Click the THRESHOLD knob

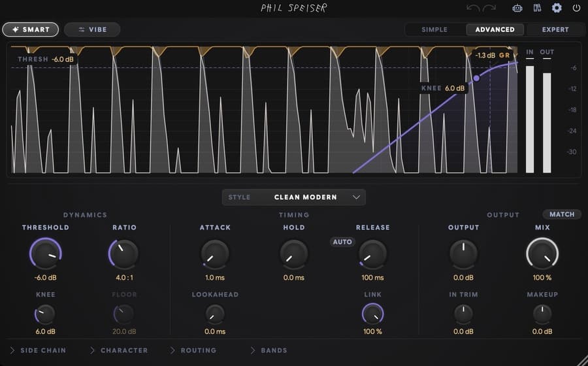point(45,254)
